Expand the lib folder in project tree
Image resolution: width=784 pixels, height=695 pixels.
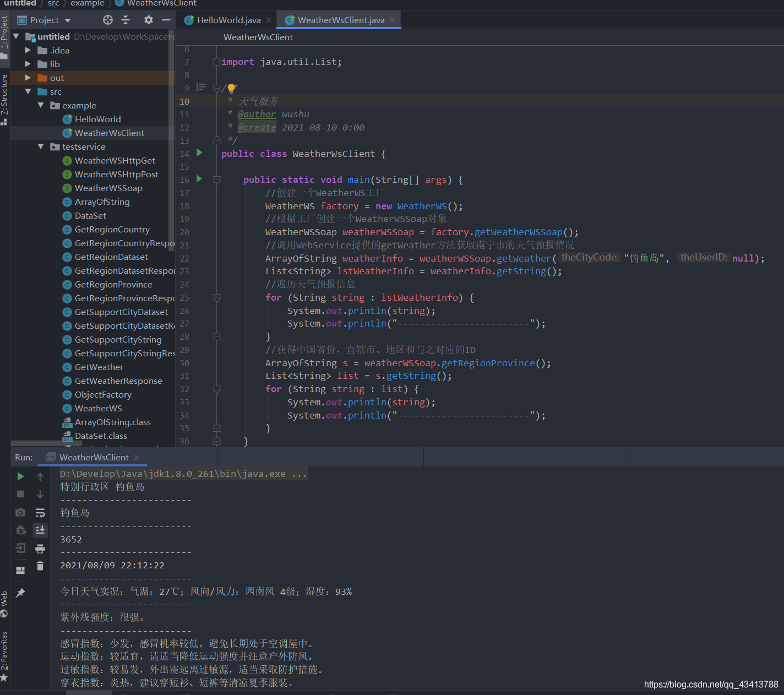[28, 64]
